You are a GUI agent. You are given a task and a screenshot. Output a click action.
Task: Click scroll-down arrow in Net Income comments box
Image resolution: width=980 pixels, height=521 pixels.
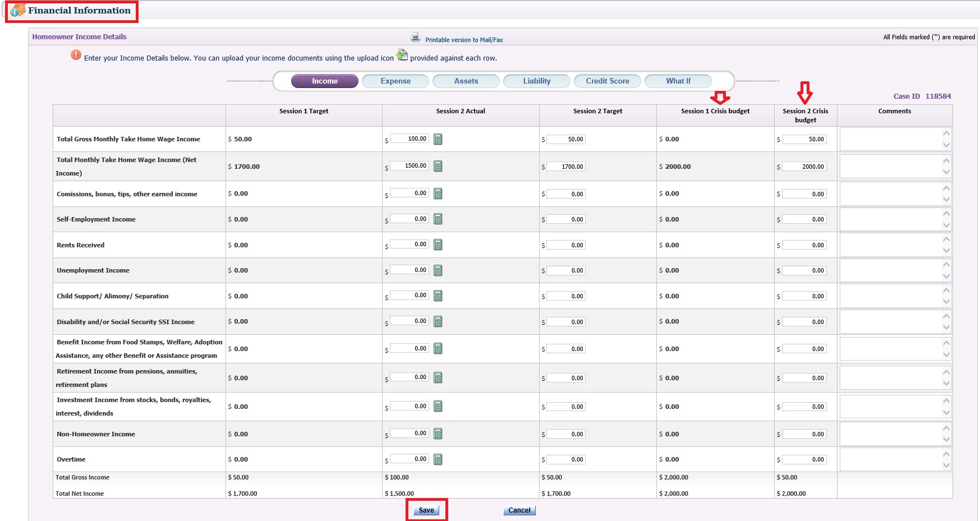(946, 172)
